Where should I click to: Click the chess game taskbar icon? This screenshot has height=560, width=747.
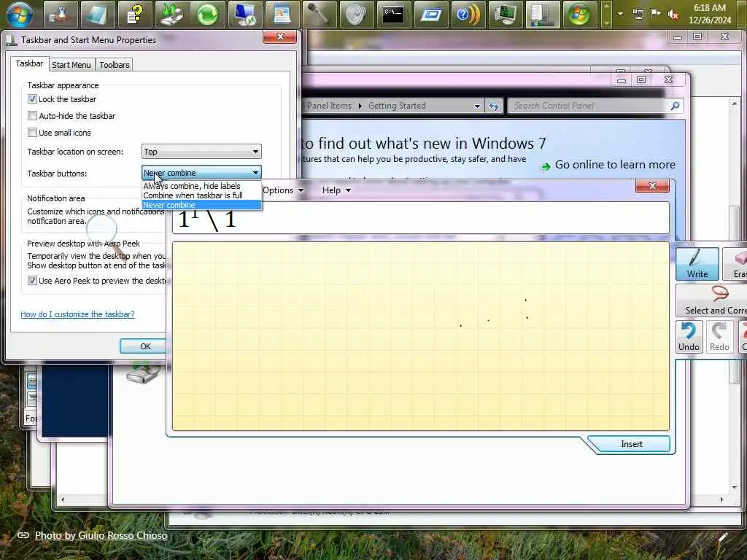61,13
